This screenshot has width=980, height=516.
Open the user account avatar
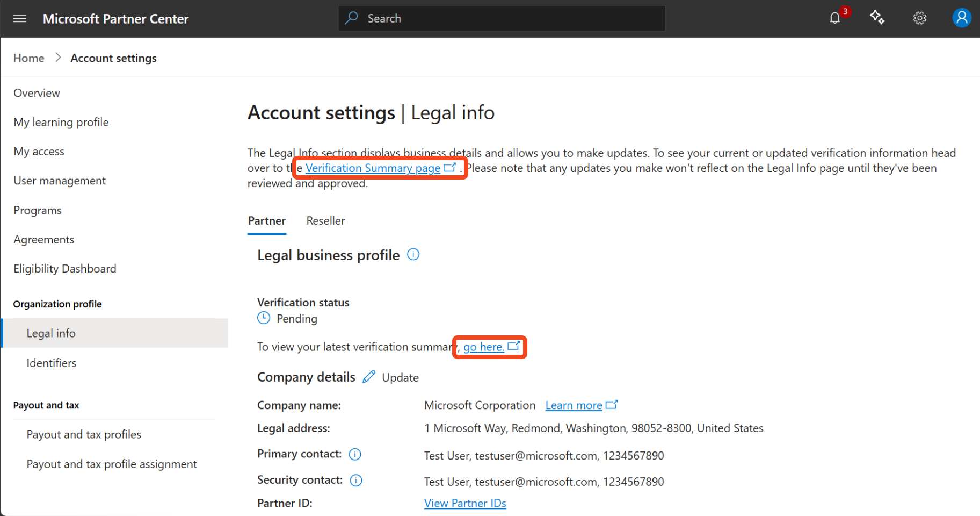(x=962, y=18)
